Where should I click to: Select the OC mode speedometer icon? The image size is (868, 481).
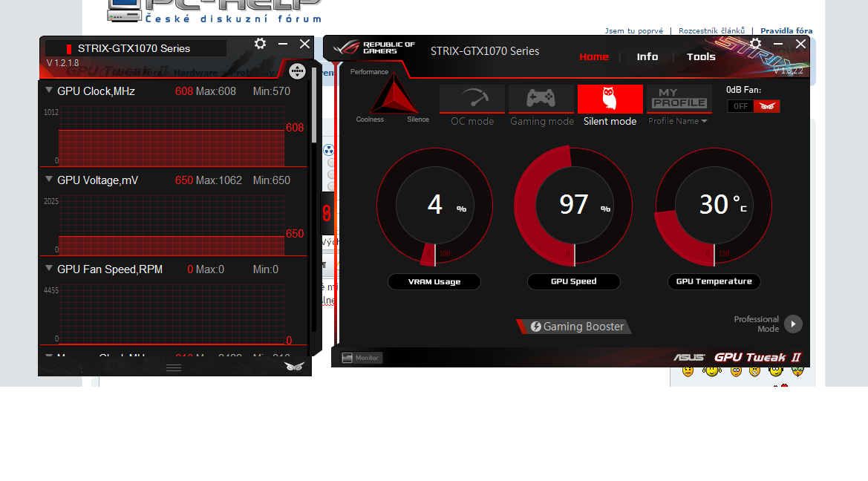(x=472, y=98)
